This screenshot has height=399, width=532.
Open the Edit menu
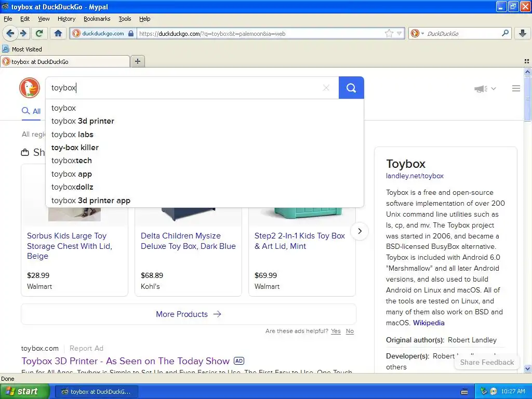click(25, 19)
